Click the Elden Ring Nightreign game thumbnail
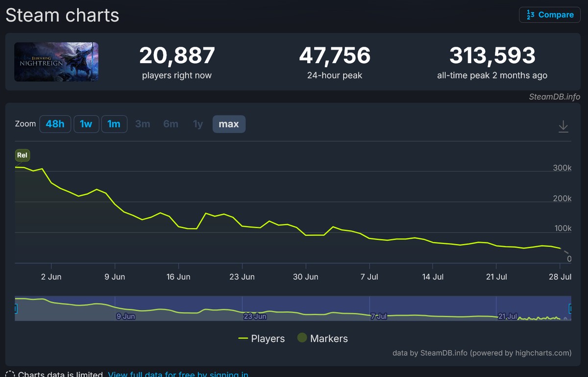588x377 pixels. (x=56, y=62)
